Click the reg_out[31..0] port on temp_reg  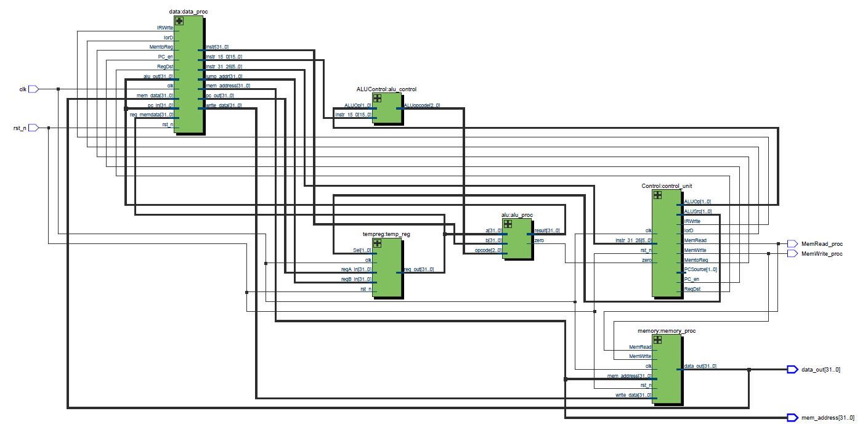[x=420, y=269]
